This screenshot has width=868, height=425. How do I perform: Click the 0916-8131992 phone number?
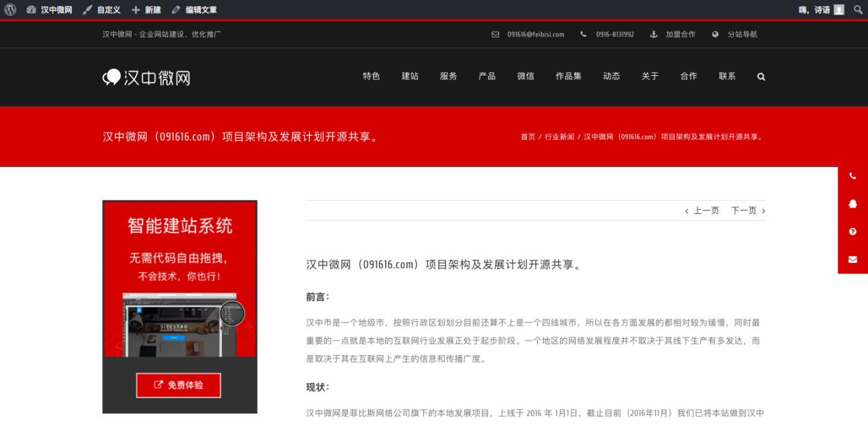click(x=615, y=35)
